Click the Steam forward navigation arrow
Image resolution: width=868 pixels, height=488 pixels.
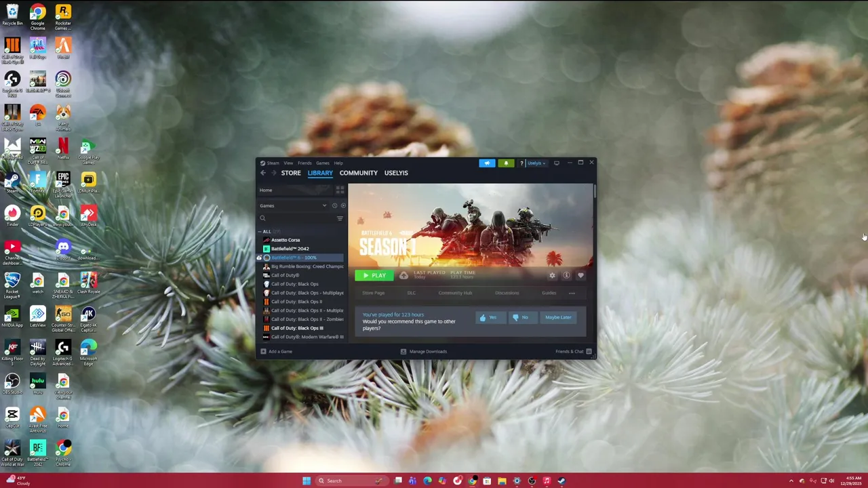[x=273, y=173]
